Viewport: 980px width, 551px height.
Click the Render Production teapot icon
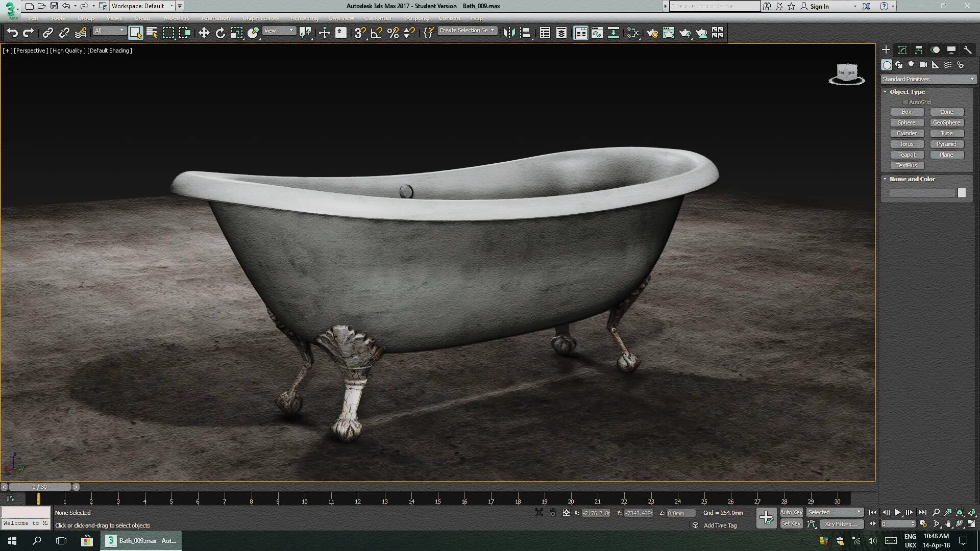tap(684, 33)
